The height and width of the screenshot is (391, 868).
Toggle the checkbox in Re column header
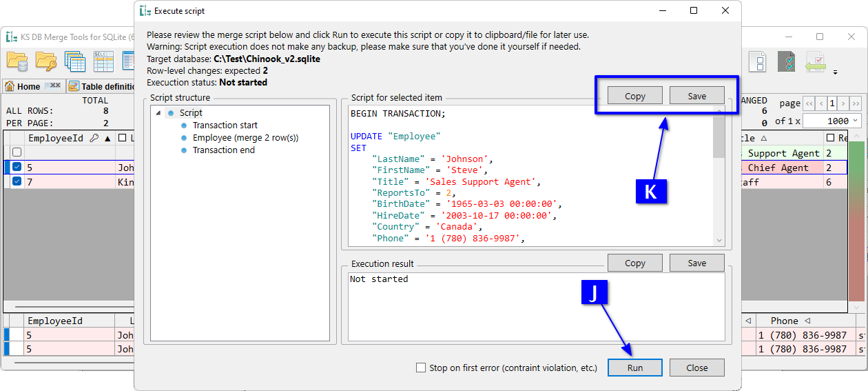tap(830, 138)
